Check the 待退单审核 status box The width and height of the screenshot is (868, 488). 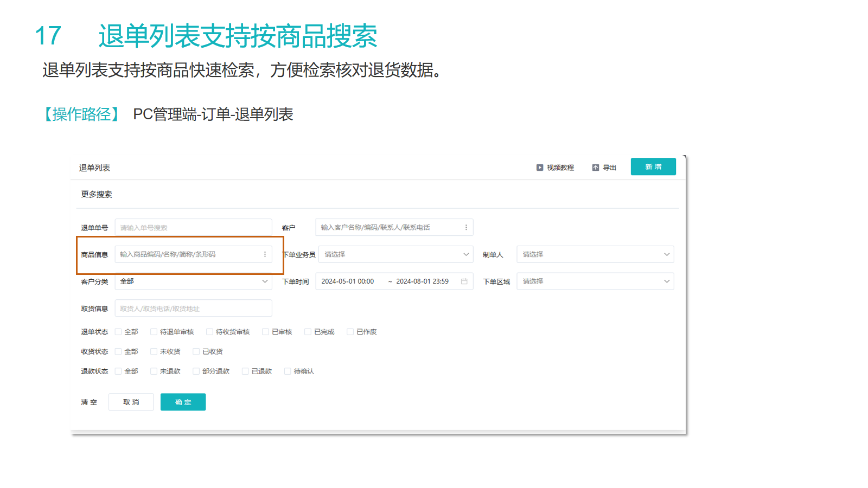tap(154, 332)
